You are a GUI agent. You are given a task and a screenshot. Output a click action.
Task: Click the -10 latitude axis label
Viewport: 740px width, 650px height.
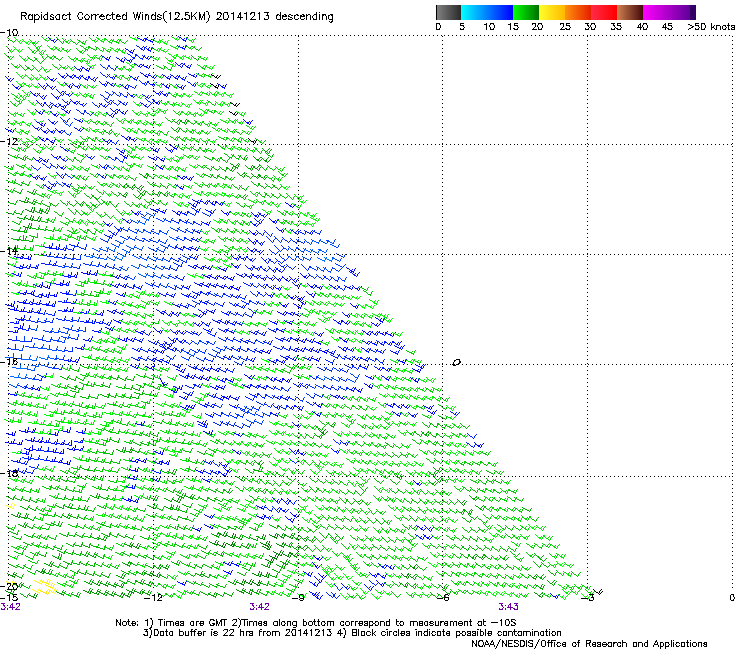(x=9, y=32)
